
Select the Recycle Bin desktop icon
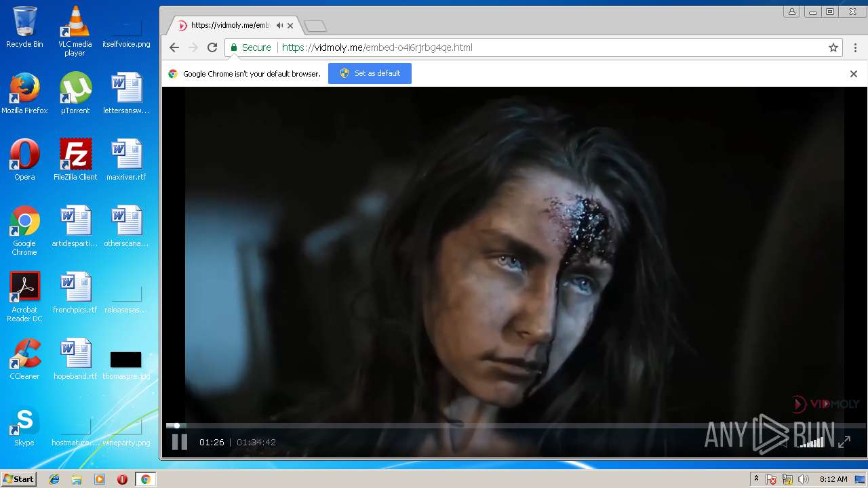[x=24, y=27]
